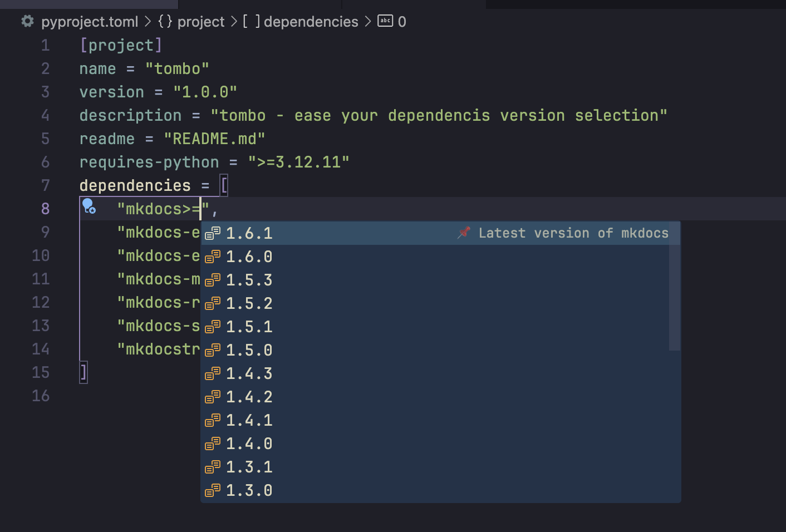Expand the chevron after dependencies breadcrumb
786x532 pixels.
point(368,22)
